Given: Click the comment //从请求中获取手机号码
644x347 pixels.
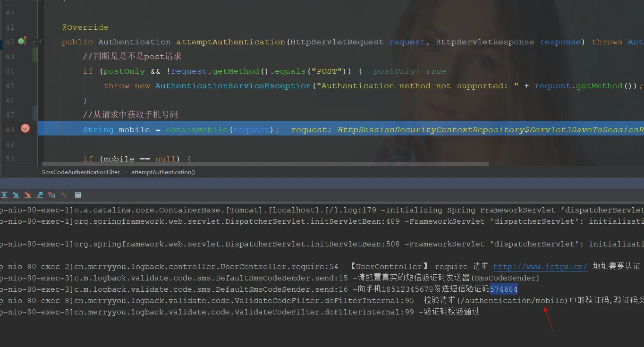Looking at the screenshot, I should tap(130, 115).
